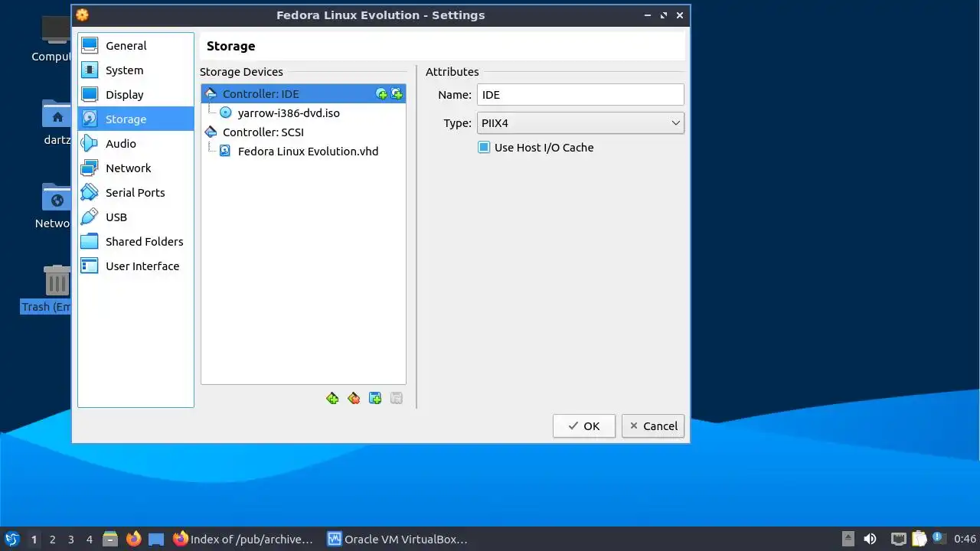Open the Audio settings page
This screenshot has height=551, width=980.
136,144
